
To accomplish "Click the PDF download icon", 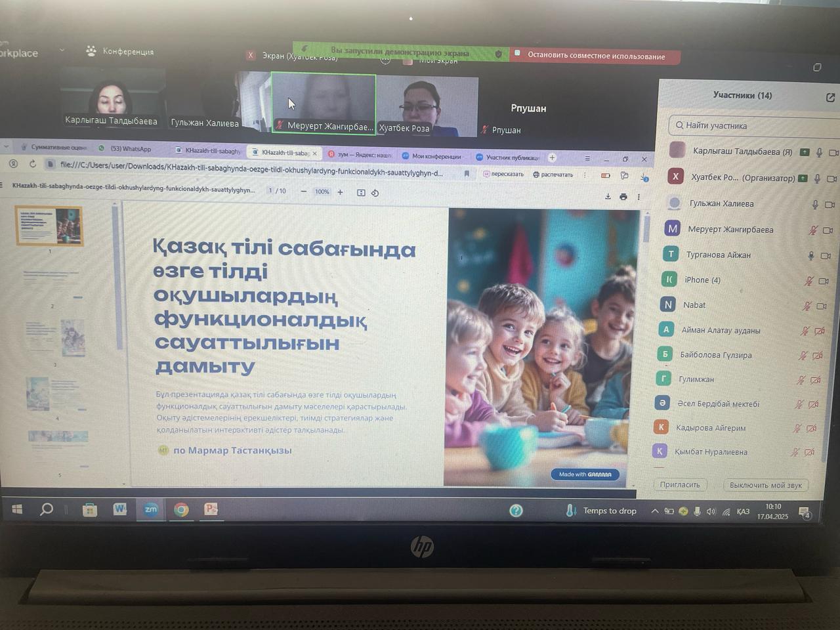I will tap(608, 196).
